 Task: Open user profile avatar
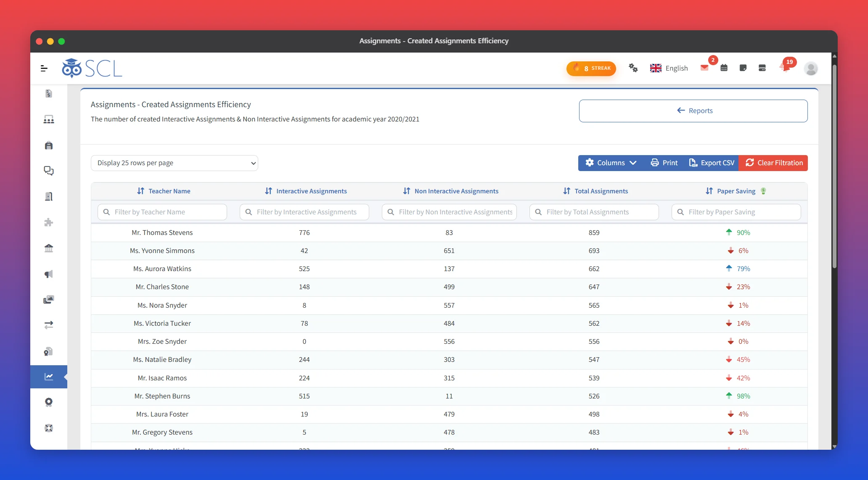[x=811, y=68]
